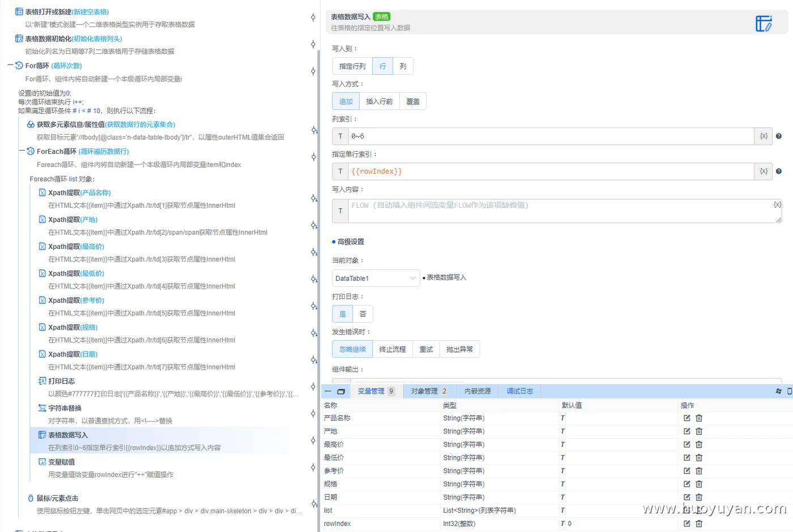Edit the 产地 variable
The height and width of the screenshot is (532, 793).
coord(687,431)
